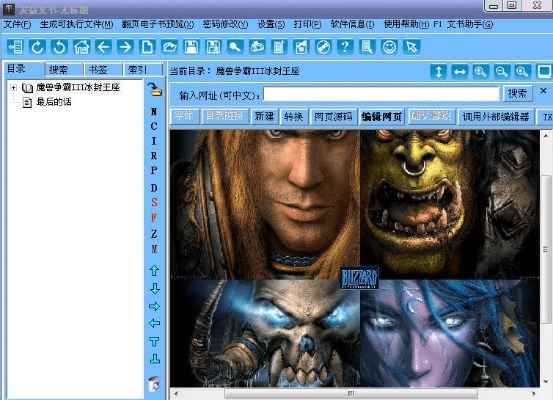This screenshot has height=400, width=553.
Task: Open the 生成可执行文件(M) menu
Action: [77, 24]
